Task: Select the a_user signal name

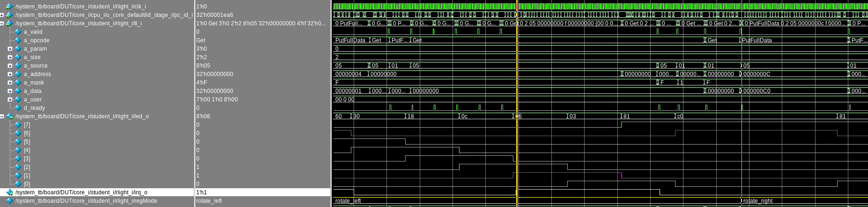Action: tap(33, 100)
